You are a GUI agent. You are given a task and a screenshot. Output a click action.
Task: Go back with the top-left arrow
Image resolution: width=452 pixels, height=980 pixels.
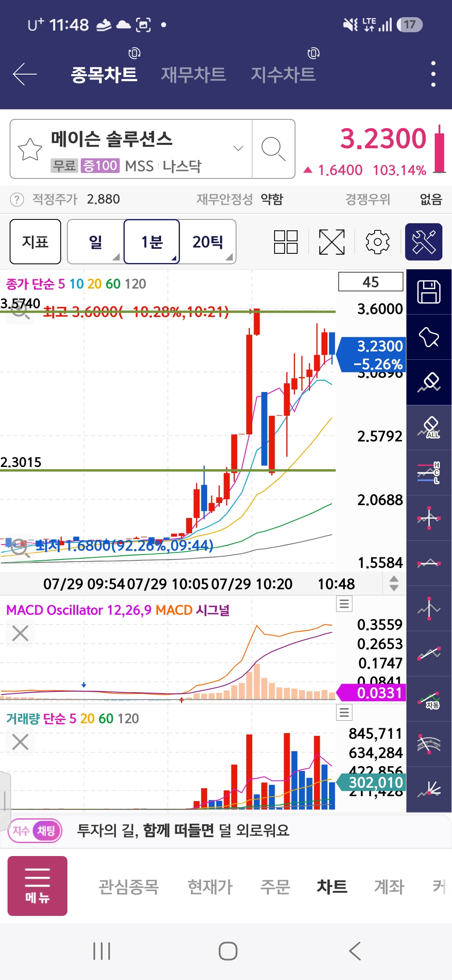click(25, 74)
